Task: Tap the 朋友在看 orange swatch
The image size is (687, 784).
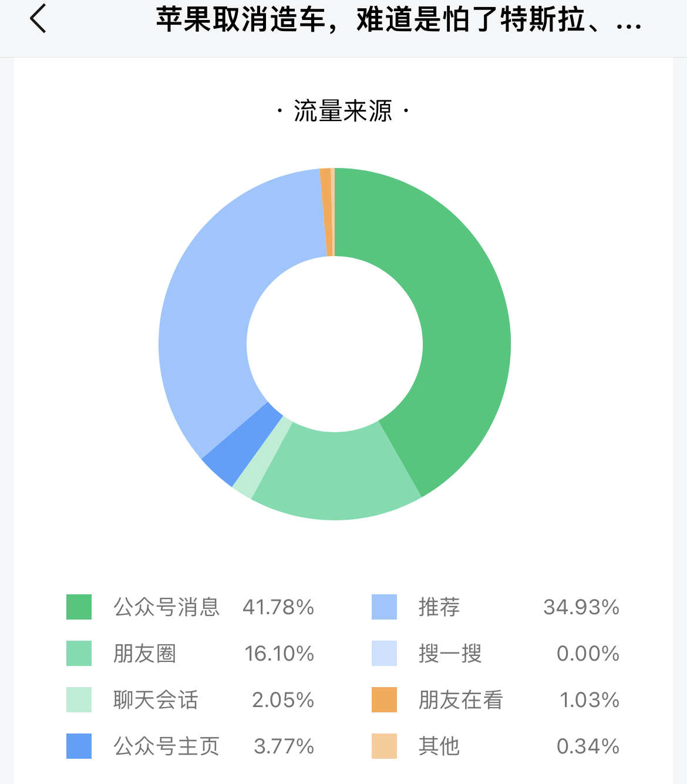Action: coord(384,699)
